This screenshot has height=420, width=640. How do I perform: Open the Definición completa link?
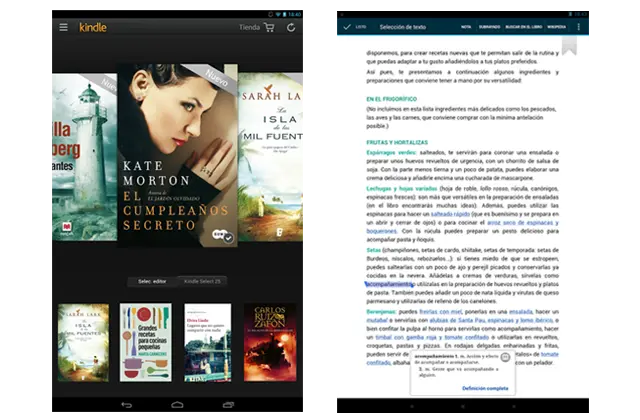click(485, 388)
